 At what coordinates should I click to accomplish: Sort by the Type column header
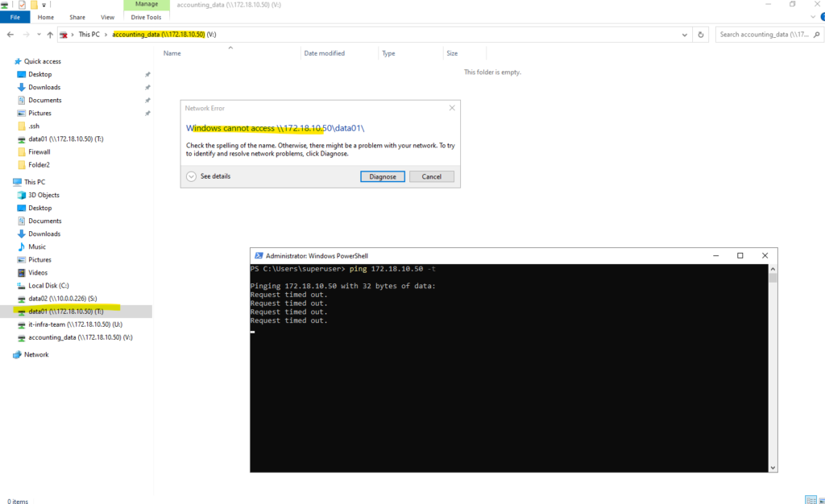(388, 54)
